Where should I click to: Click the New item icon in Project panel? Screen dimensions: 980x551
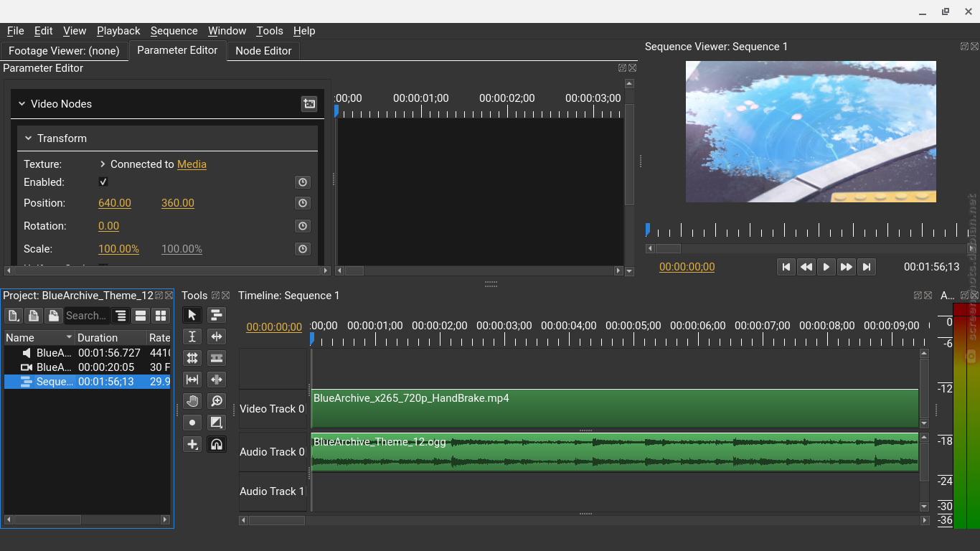tap(14, 316)
